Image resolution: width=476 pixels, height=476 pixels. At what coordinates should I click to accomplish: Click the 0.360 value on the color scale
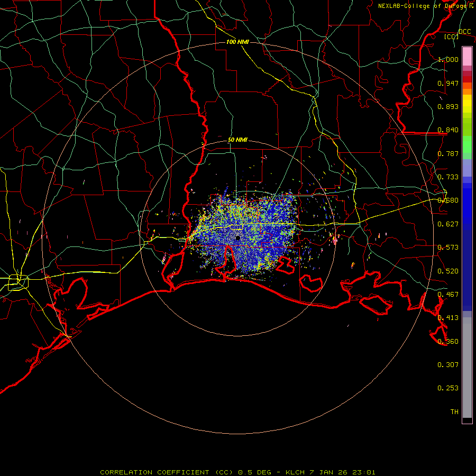[x=448, y=342]
